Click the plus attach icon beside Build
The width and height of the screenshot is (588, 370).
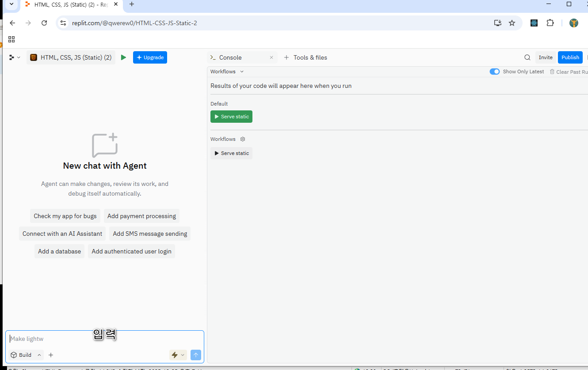(51, 355)
